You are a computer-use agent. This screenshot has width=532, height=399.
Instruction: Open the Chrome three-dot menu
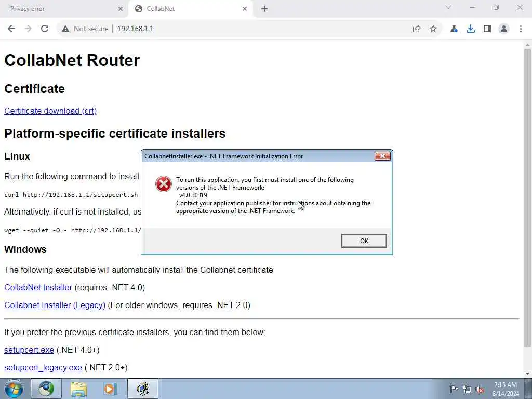click(521, 29)
